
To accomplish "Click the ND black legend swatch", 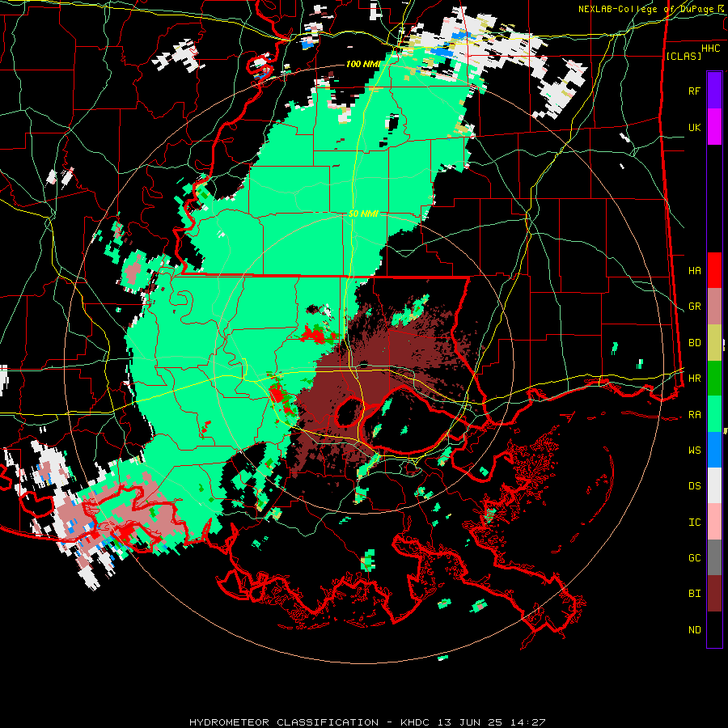I will pyautogui.click(x=714, y=629).
